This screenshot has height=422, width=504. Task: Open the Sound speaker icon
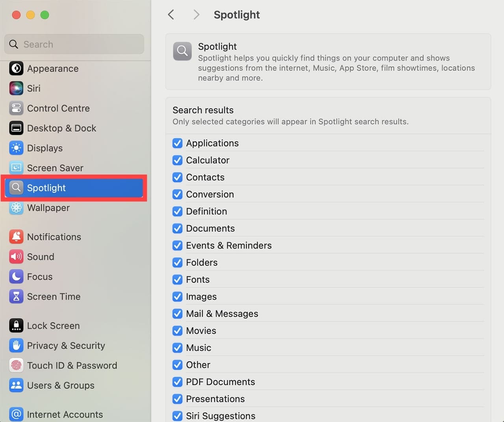click(16, 257)
